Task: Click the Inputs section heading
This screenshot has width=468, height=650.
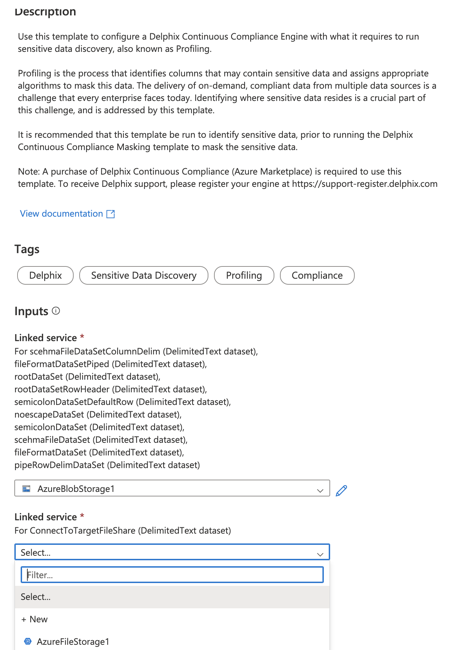Action: (x=32, y=311)
